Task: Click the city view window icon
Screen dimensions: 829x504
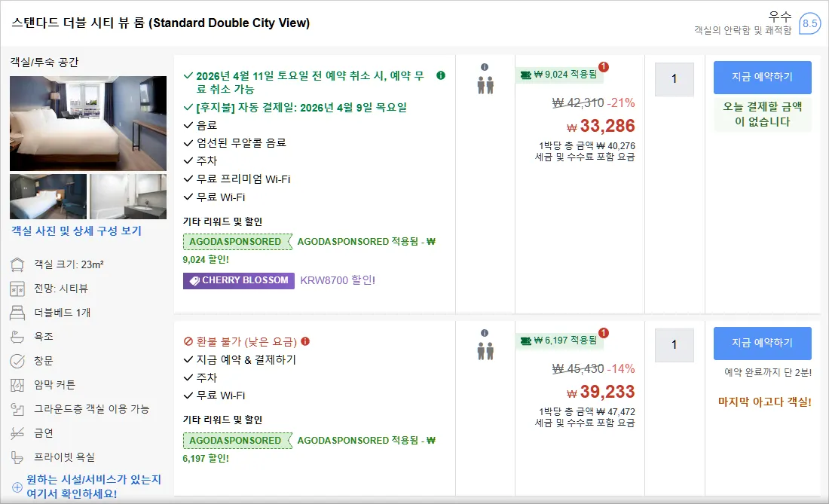Action: click(x=17, y=289)
